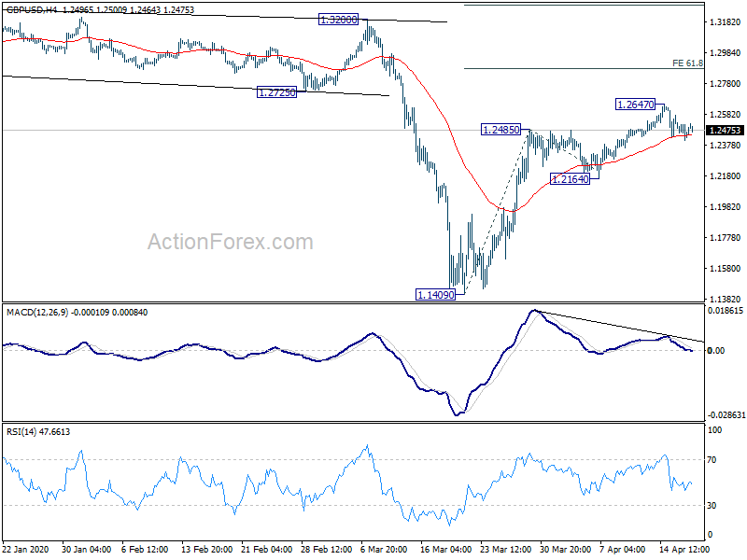This screenshot has height=560, width=747.
Task: Click the 1.25820 price axis value
Action: point(726,115)
